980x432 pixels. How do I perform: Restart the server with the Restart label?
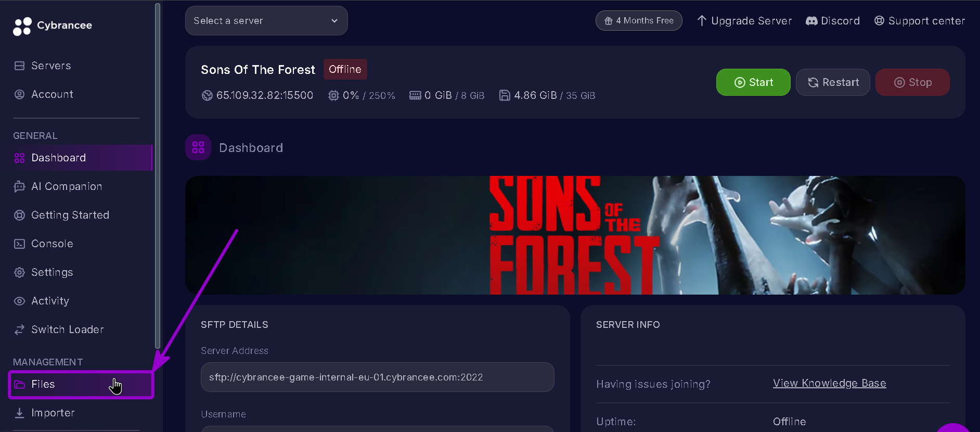click(x=841, y=82)
